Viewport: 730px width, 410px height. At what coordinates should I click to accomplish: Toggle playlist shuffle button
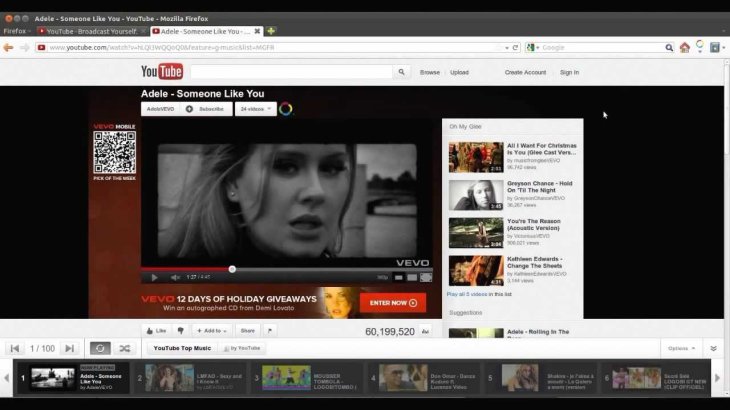[x=125, y=348]
